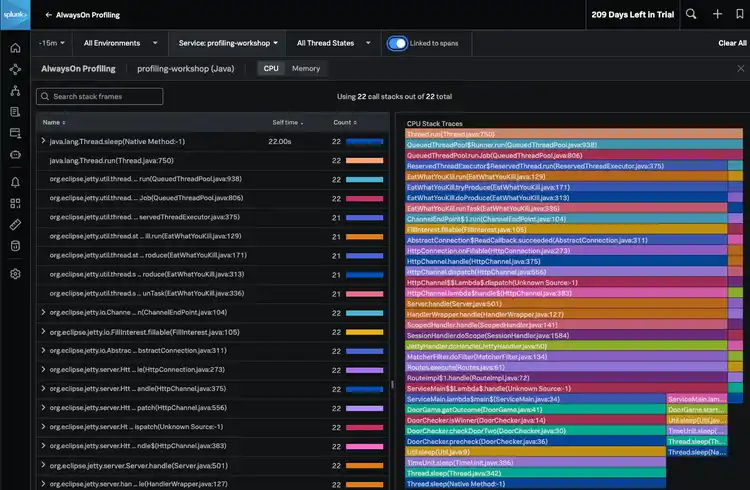This screenshot has height=490, width=750.
Task: Select the CPU tab
Action: [271, 69]
